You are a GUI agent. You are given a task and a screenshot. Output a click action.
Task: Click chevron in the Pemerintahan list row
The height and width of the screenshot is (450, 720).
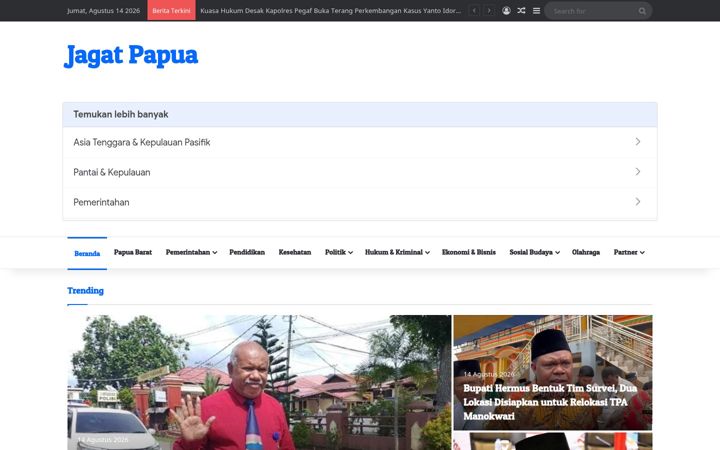638,202
